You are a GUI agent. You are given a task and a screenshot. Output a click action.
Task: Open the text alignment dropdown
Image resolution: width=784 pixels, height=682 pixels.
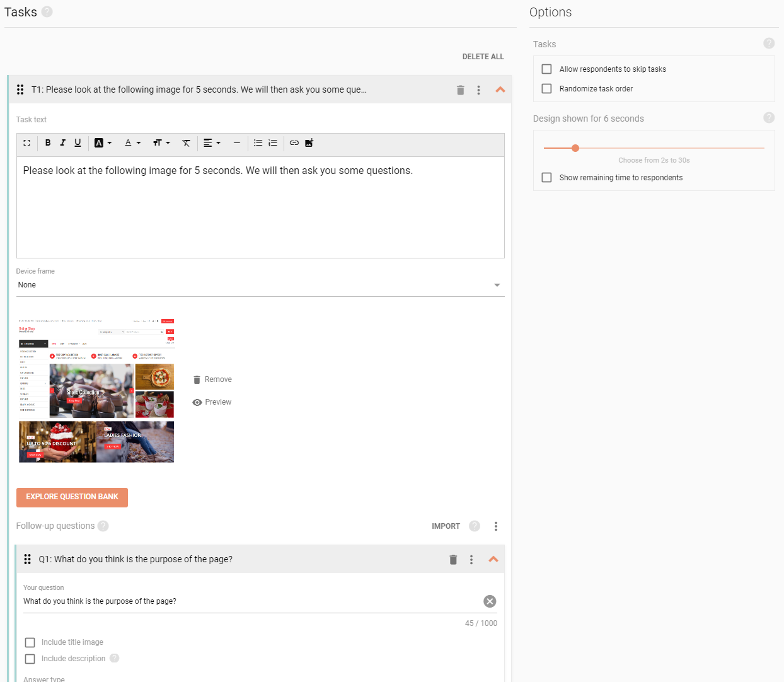(x=212, y=143)
